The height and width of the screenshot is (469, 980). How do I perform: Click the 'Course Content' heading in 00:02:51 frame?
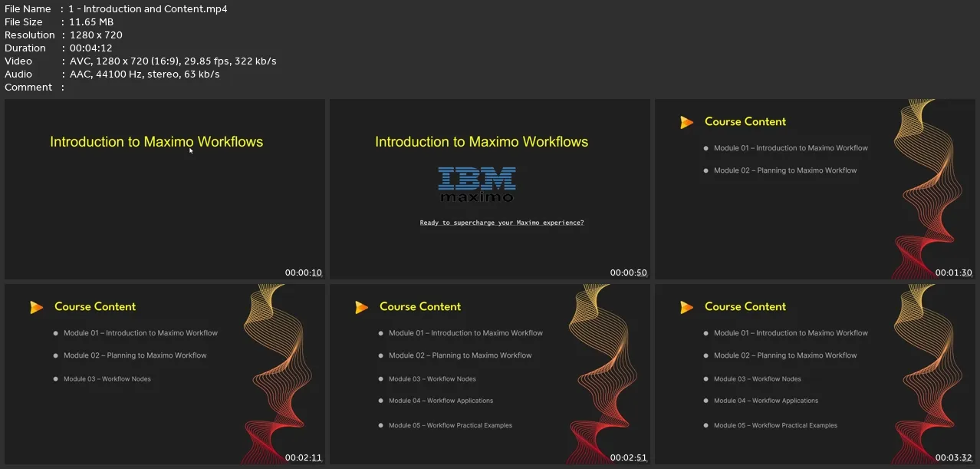[420, 306]
